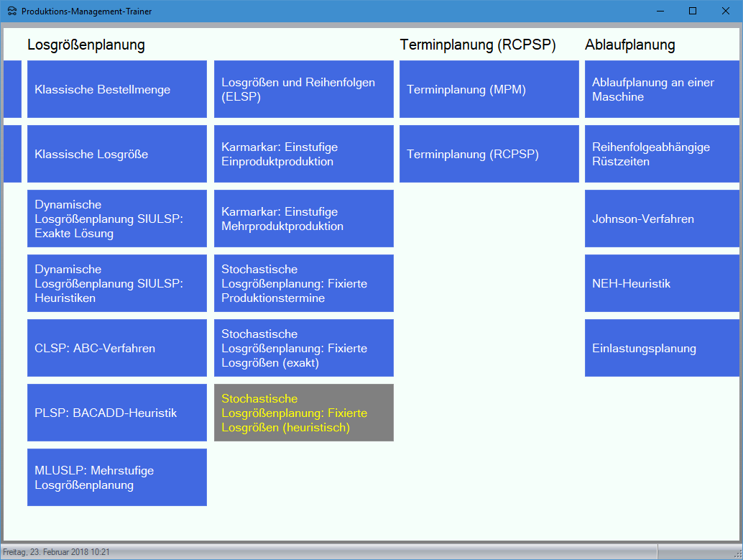Open the Johnson-Verfahren tile
743x560 pixels.
coord(662,219)
